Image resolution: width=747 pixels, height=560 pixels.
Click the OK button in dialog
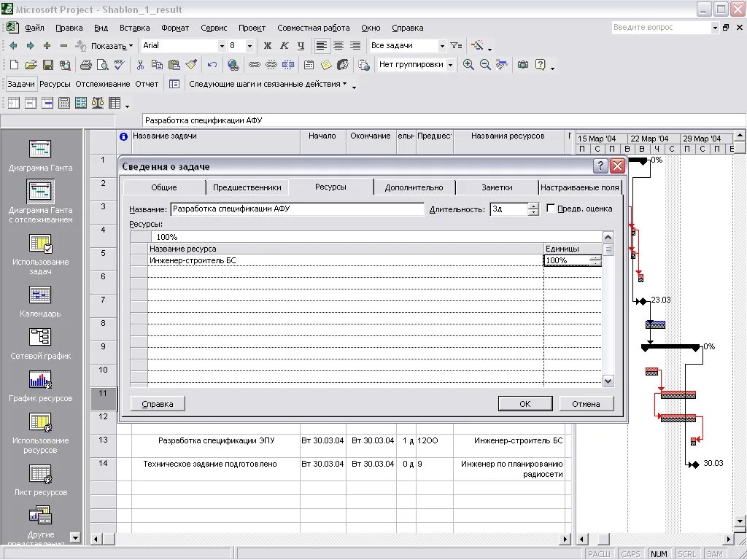(x=525, y=404)
